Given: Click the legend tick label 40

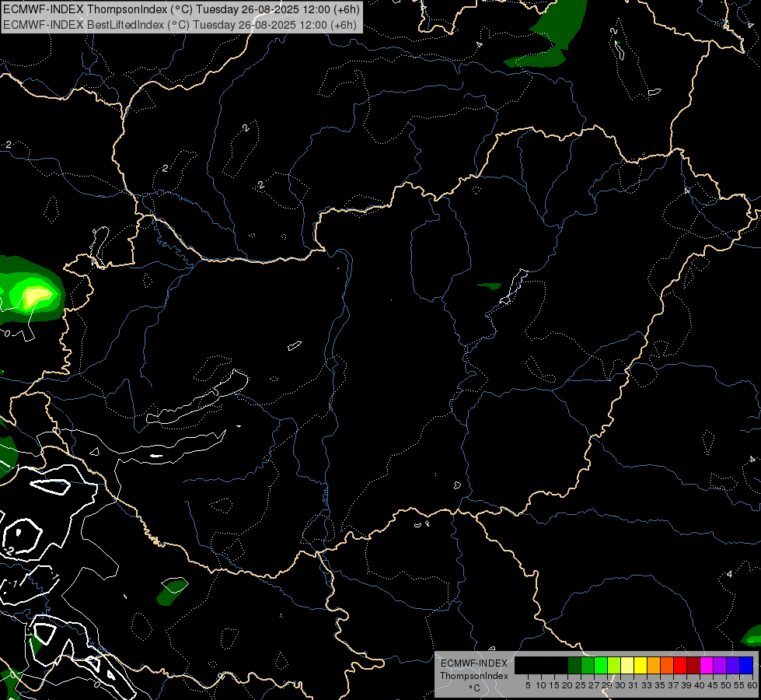Looking at the screenshot, I should tap(700, 685).
